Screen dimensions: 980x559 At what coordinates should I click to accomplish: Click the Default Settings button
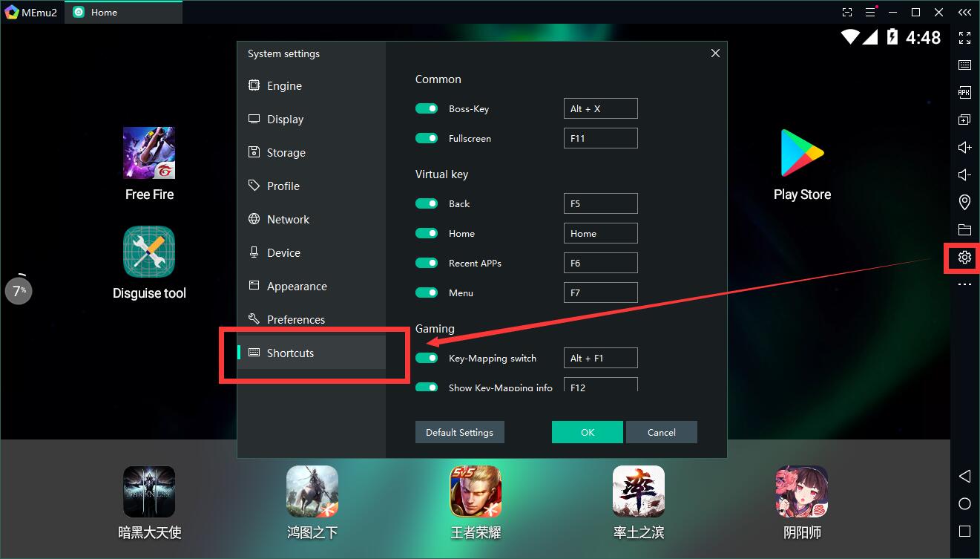[459, 432]
